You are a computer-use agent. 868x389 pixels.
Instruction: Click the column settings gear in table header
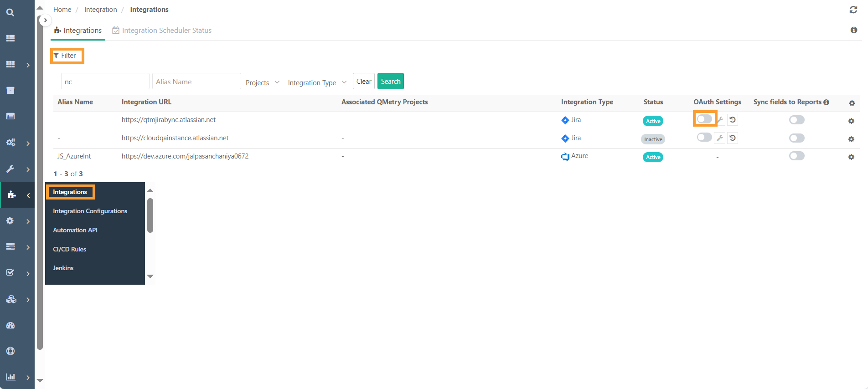(852, 103)
